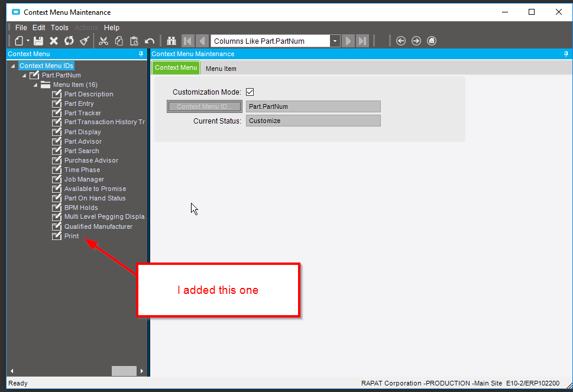Click the Save disk icon
This screenshot has width=573, height=392.
pyautogui.click(x=38, y=41)
